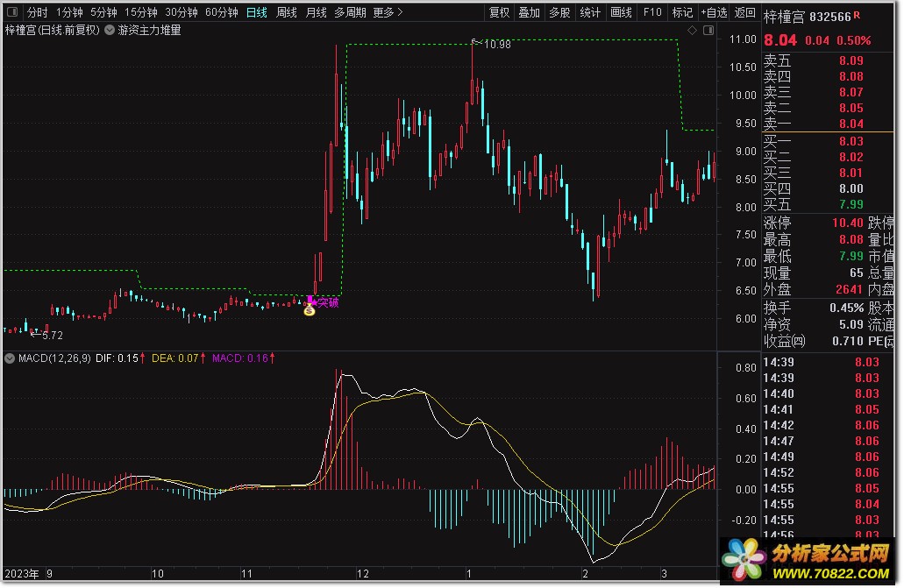Click the 10.98 high price label
904x588 pixels.
[x=497, y=45]
